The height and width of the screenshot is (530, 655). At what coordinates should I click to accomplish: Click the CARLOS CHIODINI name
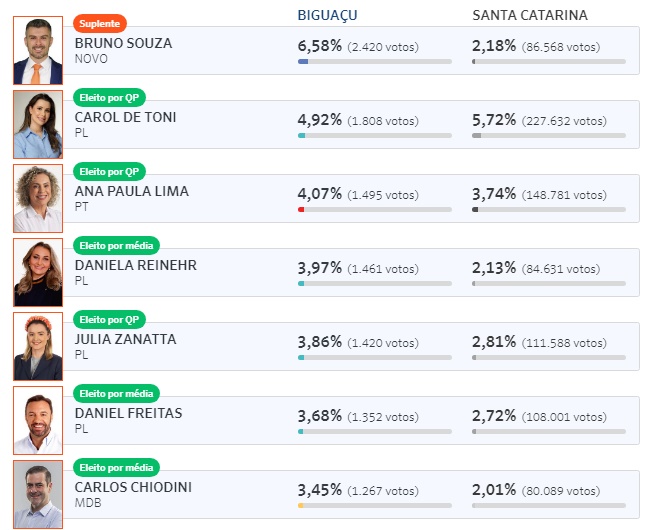(133, 487)
